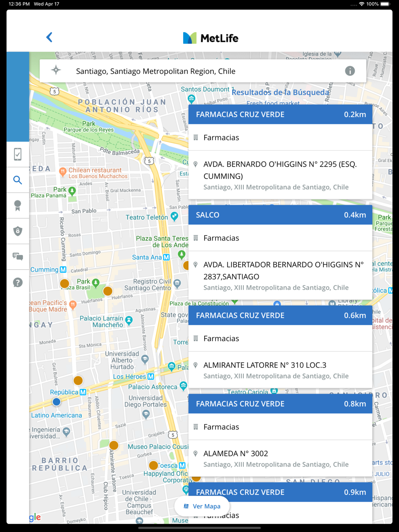
Task: Tap the current location compass icon
Action: [56, 71]
